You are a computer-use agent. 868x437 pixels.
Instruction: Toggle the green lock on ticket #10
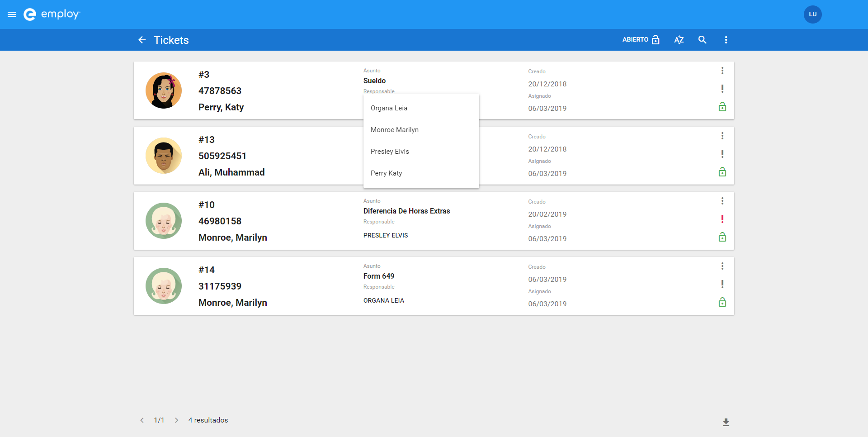click(x=722, y=237)
